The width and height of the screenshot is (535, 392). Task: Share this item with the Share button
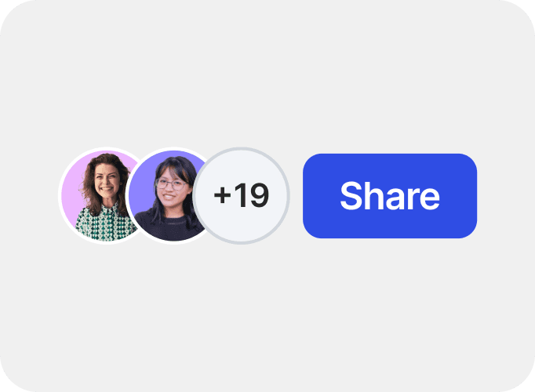[x=390, y=196]
